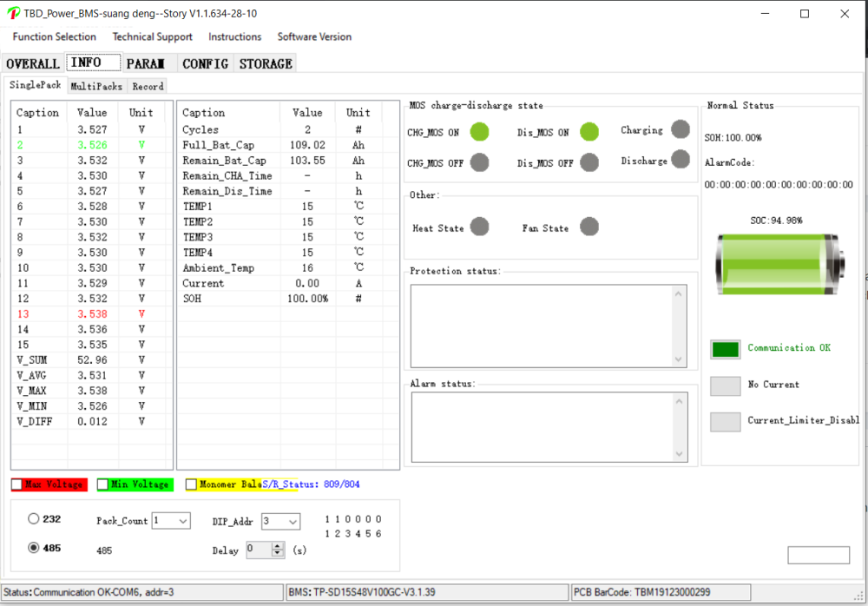Image resolution: width=868 pixels, height=606 pixels.
Task: Toggle the Monomer Balance checkbox
Action: click(191, 484)
